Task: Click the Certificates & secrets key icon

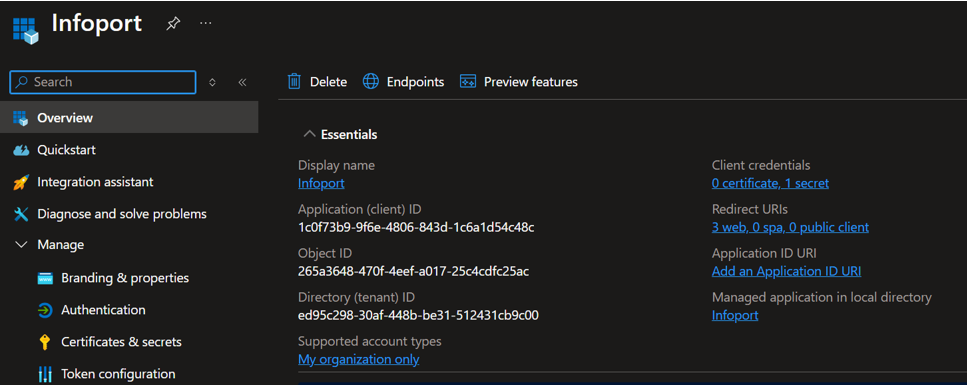Action: pos(44,342)
